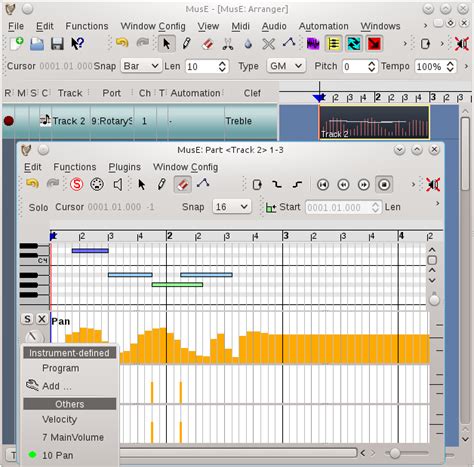Open the Midi menu
The height and width of the screenshot is (467, 474).
tap(240, 26)
